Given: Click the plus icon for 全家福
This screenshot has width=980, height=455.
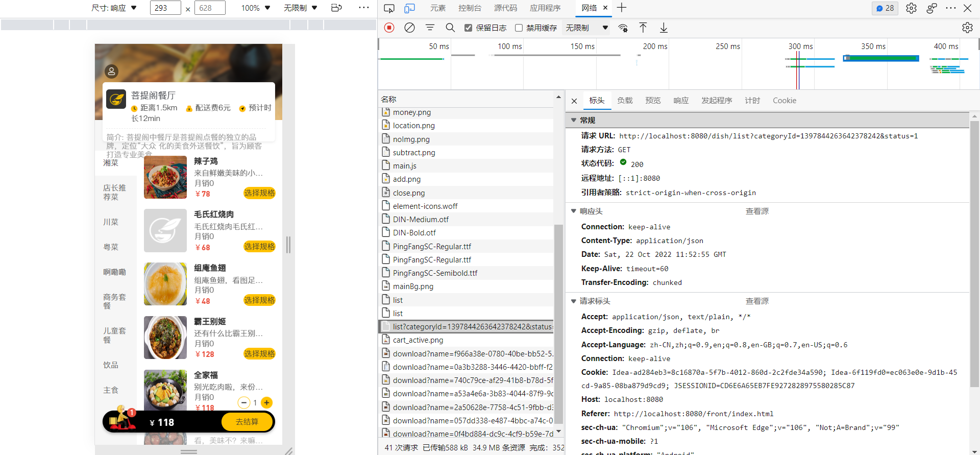Looking at the screenshot, I should (x=266, y=402).
